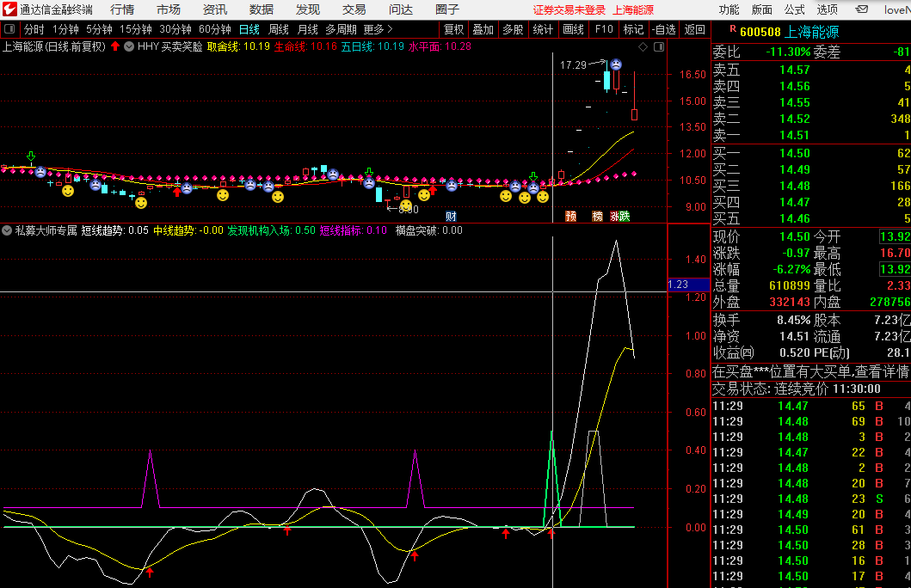The width and height of the screenshot is (911, 588).
Task: Open the 版面 menu
Action: point(761,9)
